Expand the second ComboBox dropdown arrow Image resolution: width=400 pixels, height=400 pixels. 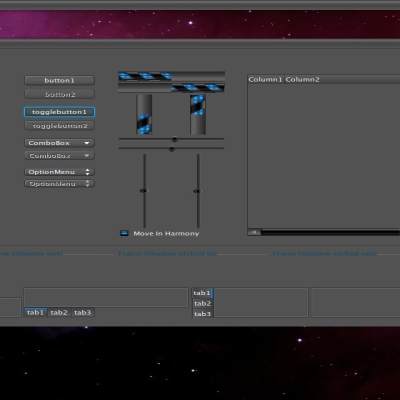click(x=87, y=156)
